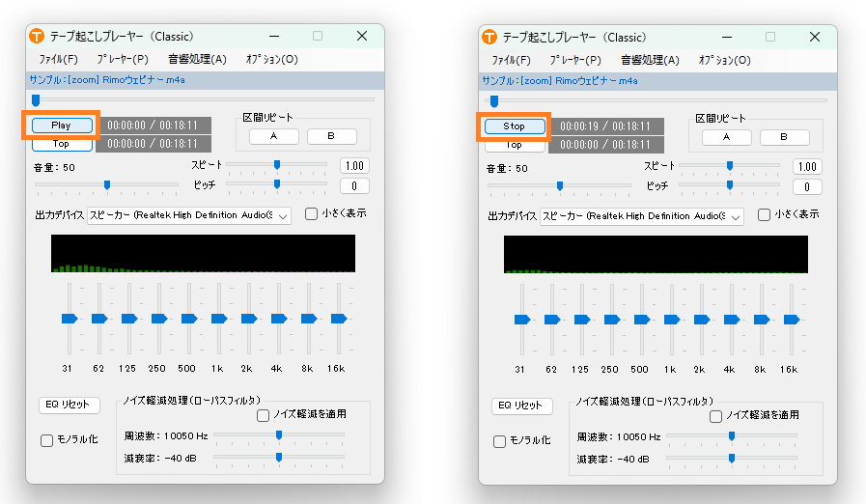The height and width of the screenshot is (504, 866).
Task: Click the orange T app icon in right window
Action: click(489, 37)
